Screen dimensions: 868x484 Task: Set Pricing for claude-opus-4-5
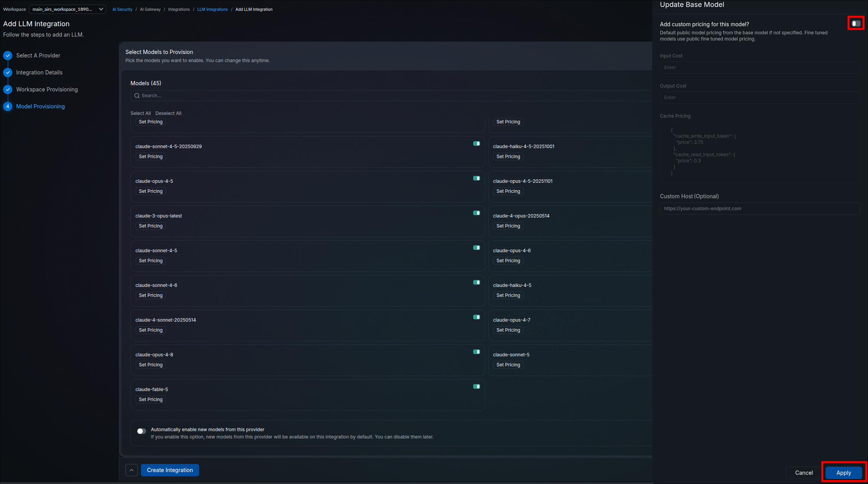pos(151,191)
